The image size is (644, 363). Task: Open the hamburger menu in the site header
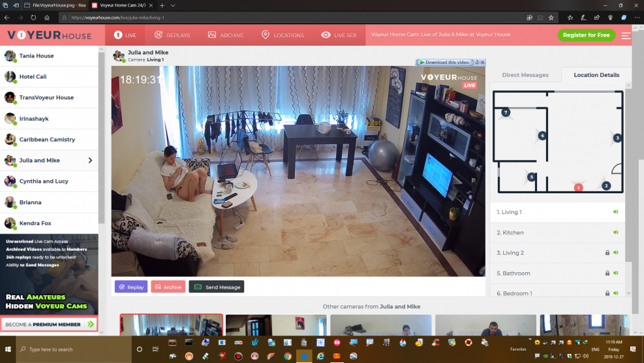click(626, 35)
